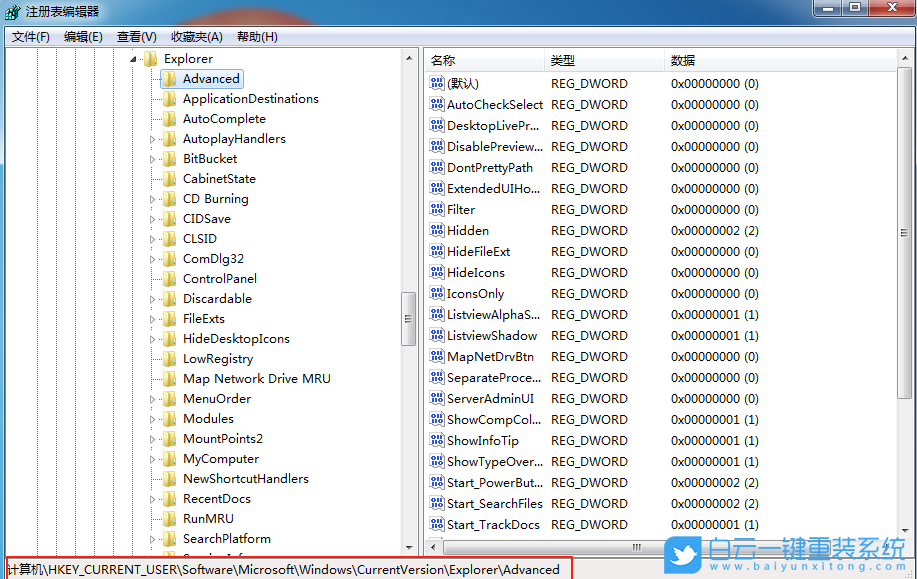The width and height of the screenshot is (917, 579).
Task: Click the icon next to IconsOnly value
Action: coord(435,293)
